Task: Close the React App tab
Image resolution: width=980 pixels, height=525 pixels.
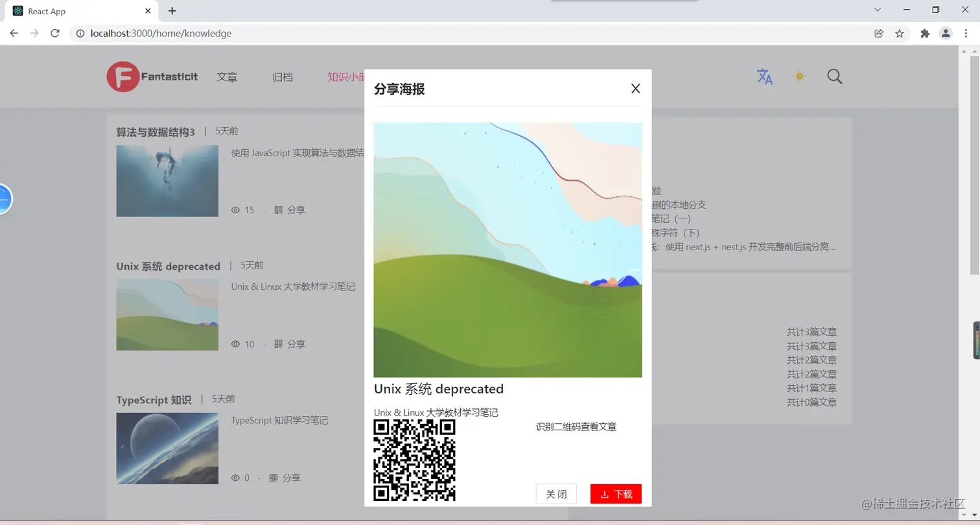Action: [148, 11]
